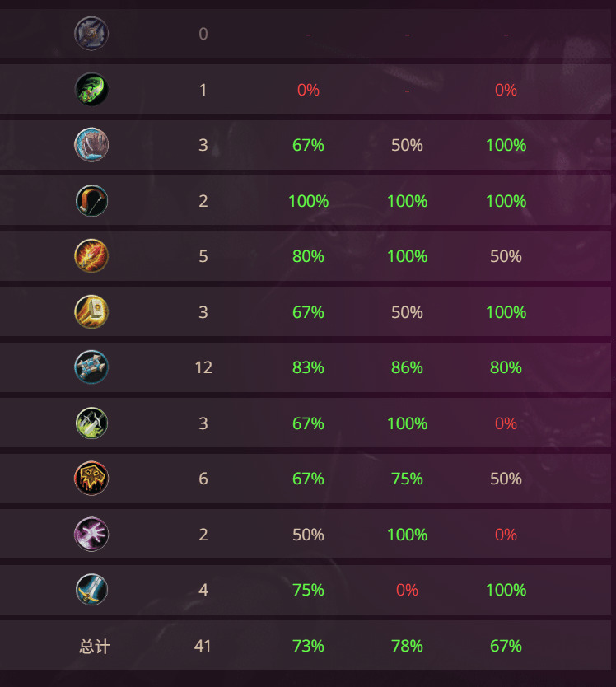
Task: Click the 83% win rate in Priest row
Action: click(308, 367)
